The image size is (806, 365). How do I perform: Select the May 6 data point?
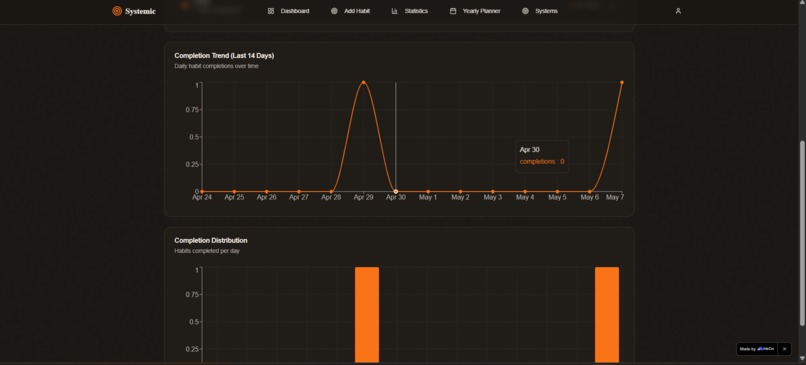pos(590,191)
